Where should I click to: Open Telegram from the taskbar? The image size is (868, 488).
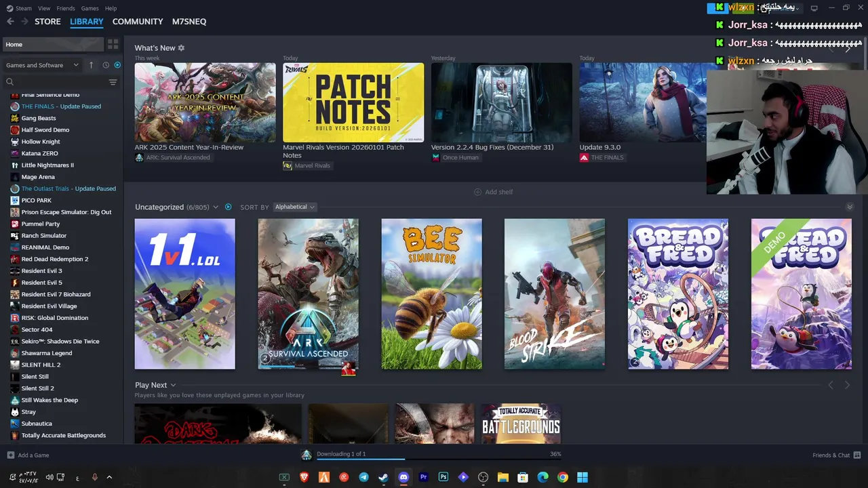363,477
